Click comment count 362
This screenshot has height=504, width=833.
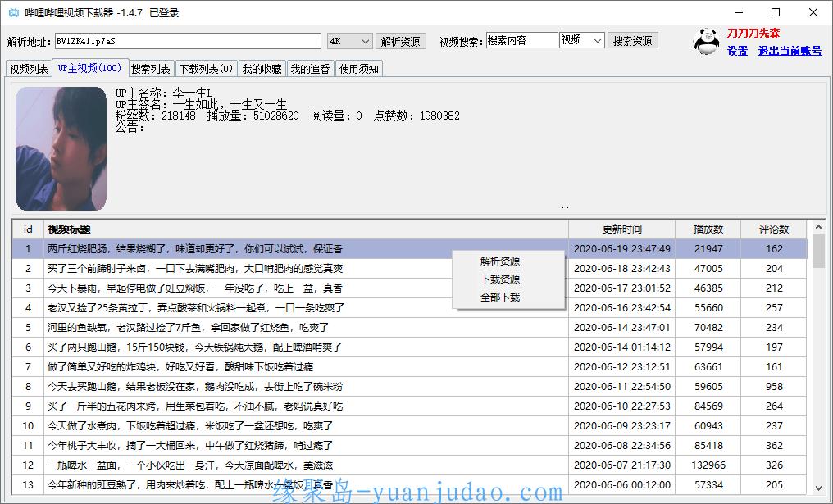pyautogui.click(x=774, y=445)
